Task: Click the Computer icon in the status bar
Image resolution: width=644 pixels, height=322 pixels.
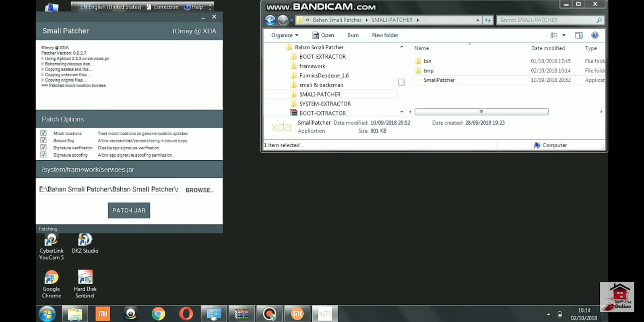Action: (x=537, y=145)
